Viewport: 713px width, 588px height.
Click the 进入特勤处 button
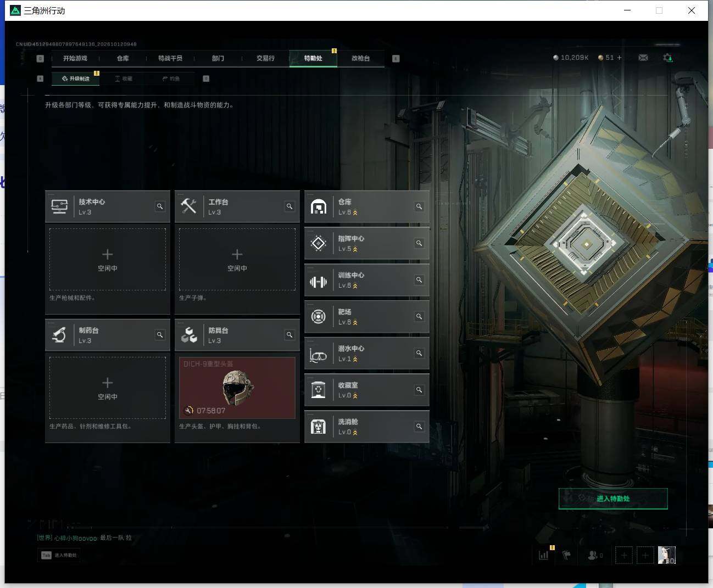[x=613, y=499]
